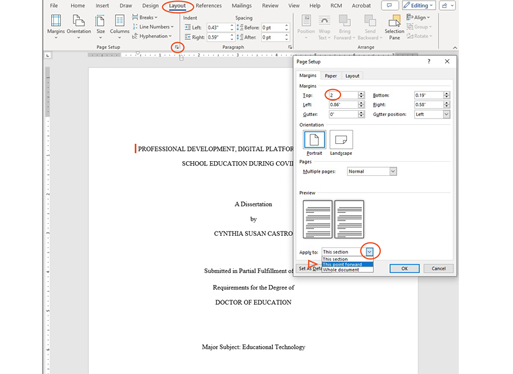This screenshot has height=374, width=513.
Task: Click the Left margin input field
Action: (343, 105)
